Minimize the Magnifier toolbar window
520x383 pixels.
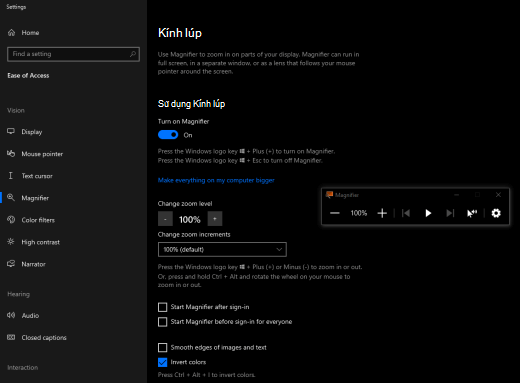pyautogui.click(x=457, y=195)
